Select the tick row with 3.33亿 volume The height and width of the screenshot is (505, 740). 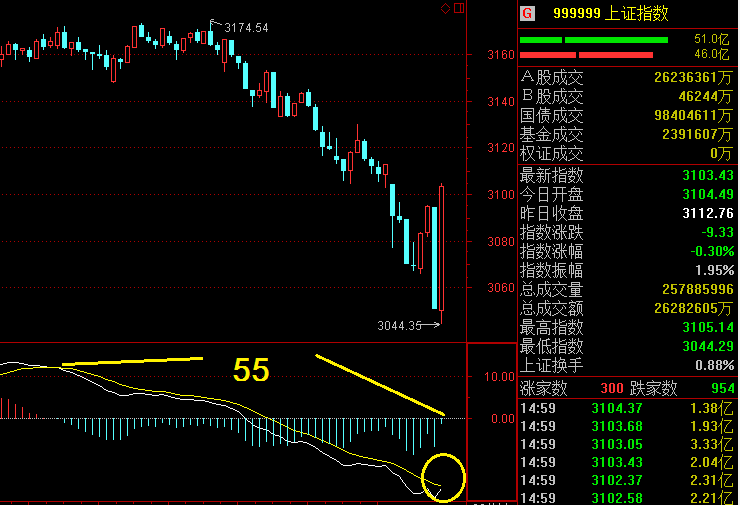[x=627, y=444]
